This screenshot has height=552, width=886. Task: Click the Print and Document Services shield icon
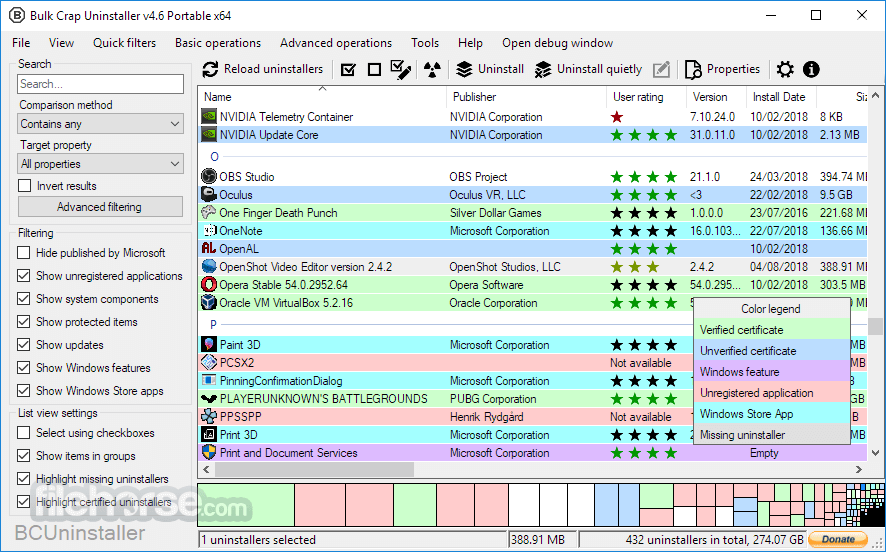pyautogui.click(x=209, y=453)
